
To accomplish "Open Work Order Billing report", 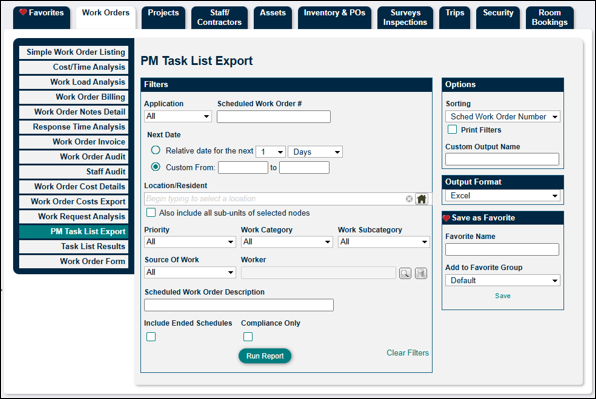I will click(74, 97).
